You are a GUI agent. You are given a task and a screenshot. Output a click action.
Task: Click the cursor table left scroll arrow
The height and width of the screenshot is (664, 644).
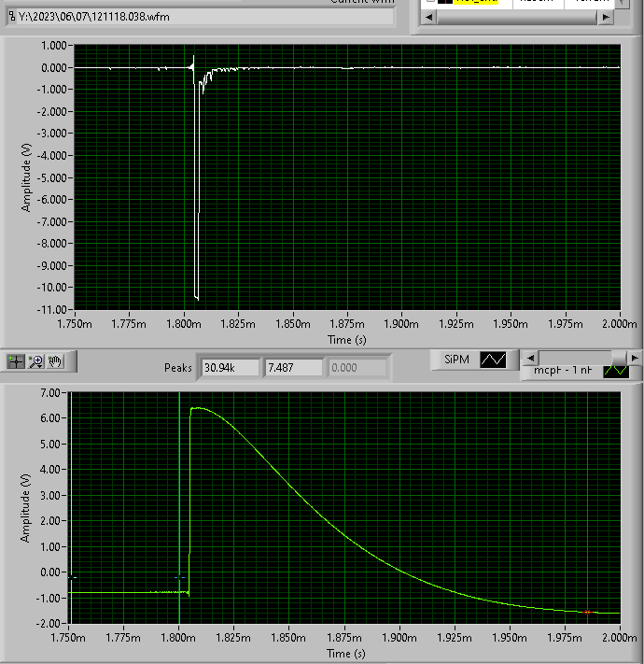(x=429, y=18)
